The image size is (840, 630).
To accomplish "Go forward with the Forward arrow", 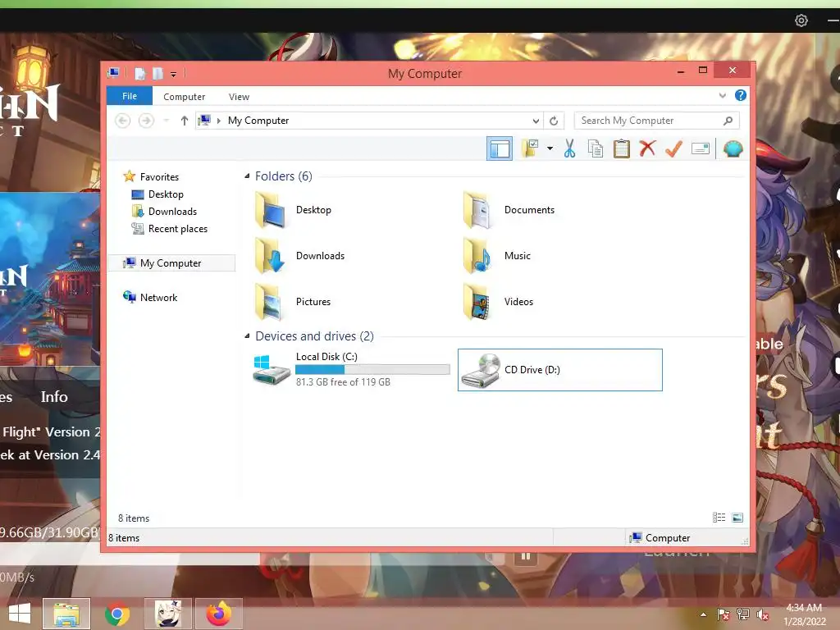I will 146,121.
